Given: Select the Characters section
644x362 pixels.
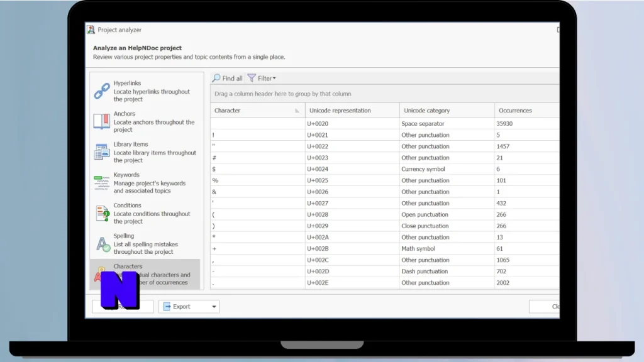Looking at the screenshot, I should point(145,274).
